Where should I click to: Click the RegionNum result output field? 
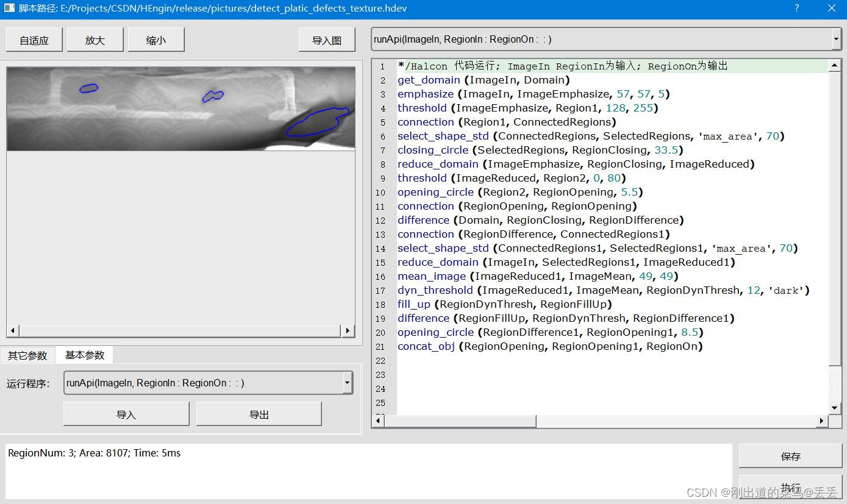(366, 469)
